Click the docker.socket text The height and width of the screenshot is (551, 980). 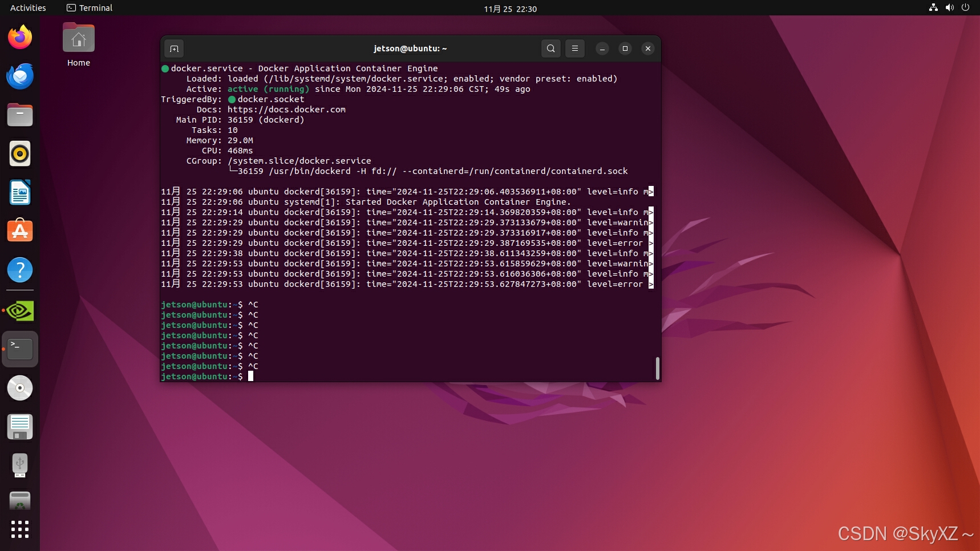[271, 99]
